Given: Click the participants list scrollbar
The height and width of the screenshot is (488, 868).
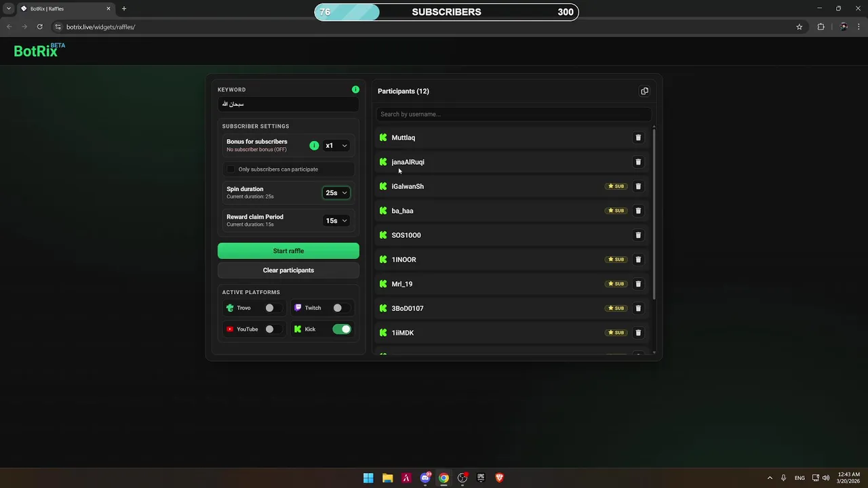Looking at the screenshot, I should click(x=654, y=213).
